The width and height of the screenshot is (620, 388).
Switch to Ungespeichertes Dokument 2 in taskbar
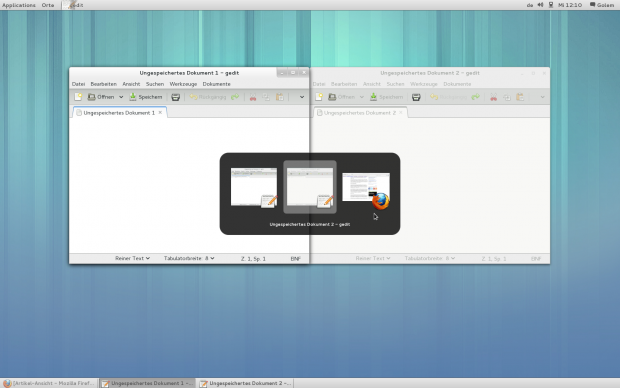(x=245, y=383)
